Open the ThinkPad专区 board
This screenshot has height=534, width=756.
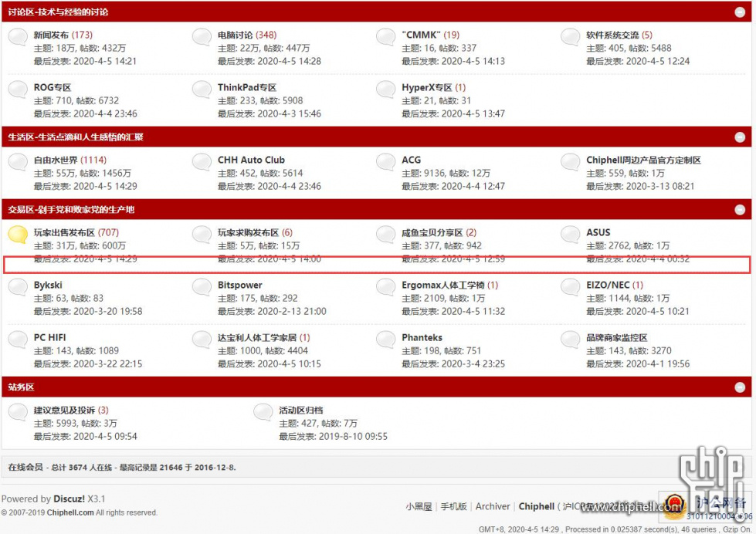pyautogui.click(x=247, y=88)
